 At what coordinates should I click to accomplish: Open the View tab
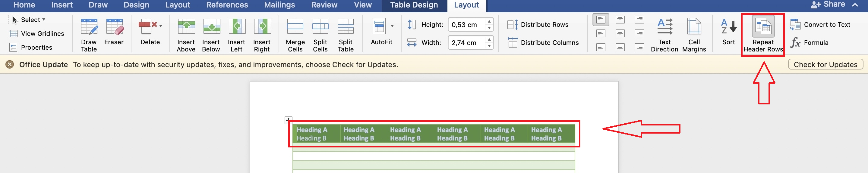click(363, 5)
